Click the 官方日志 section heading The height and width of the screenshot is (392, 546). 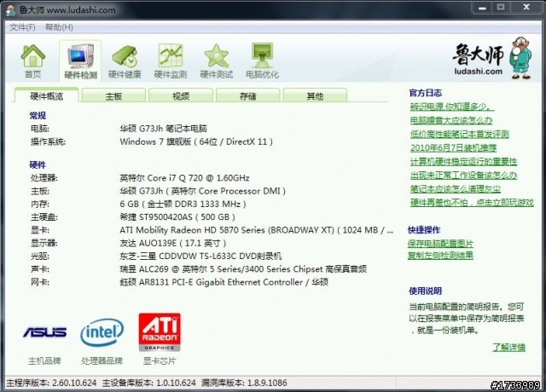pos(425,93)
